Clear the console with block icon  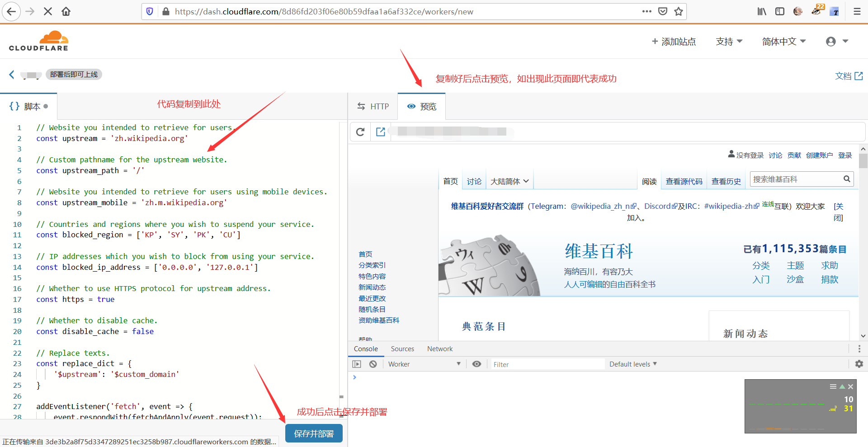point(373,364)
